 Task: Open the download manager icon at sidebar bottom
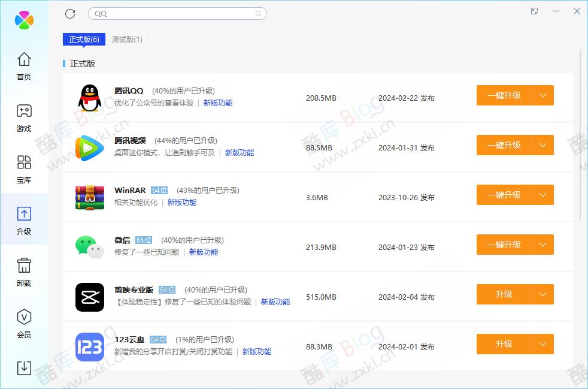pos(23,369)
